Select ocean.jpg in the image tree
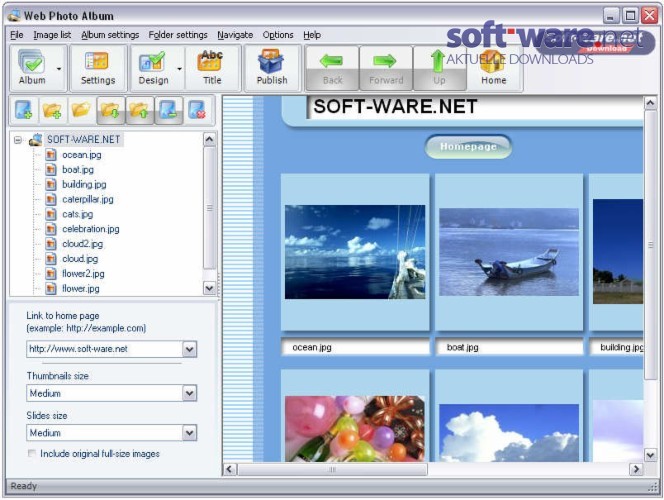Screen dimensions: 664x500 tap(82, 155)
